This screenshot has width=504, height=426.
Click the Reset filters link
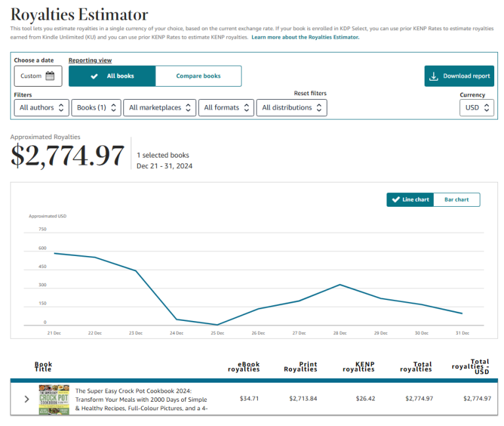(310, 93)
